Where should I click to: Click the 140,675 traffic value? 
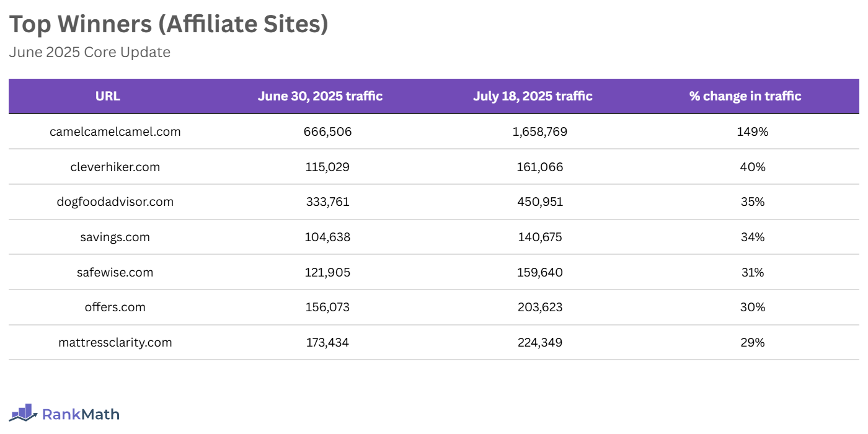pos(540,237)
